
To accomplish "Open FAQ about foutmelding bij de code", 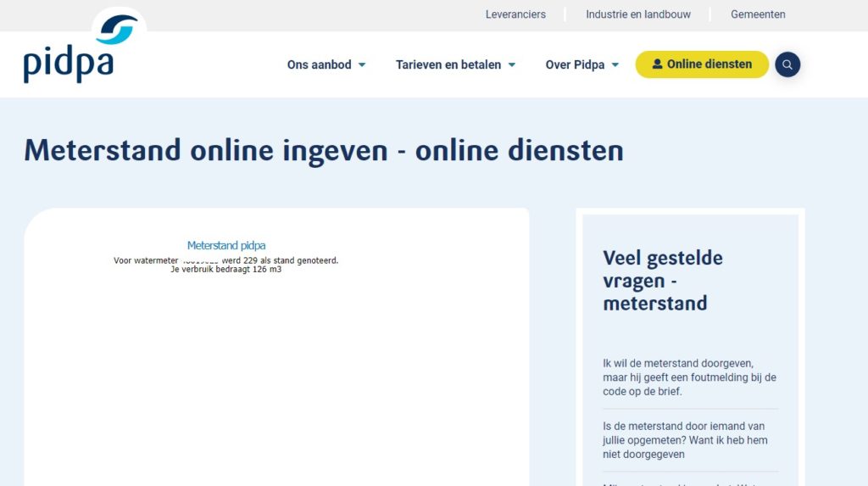I will [x=690, y=377].
